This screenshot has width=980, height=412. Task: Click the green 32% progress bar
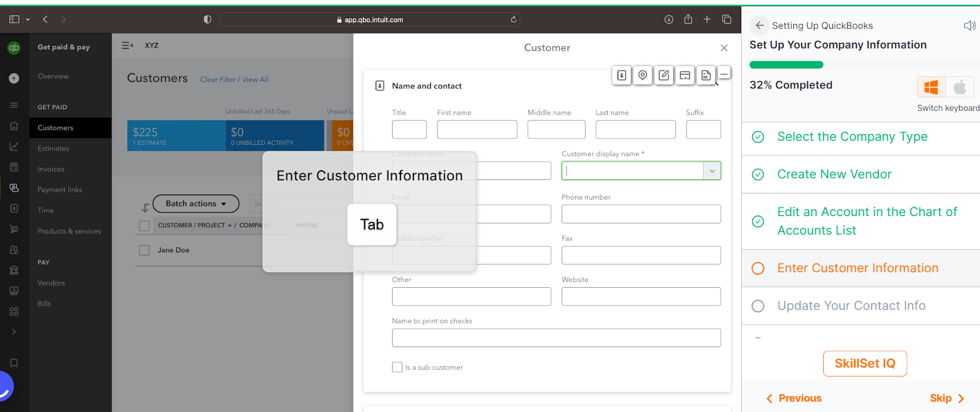(786, 65)
